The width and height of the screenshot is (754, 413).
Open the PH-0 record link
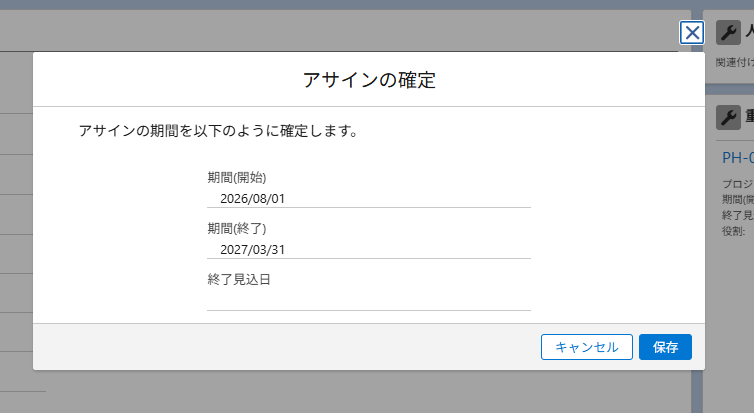pos(737,158)
